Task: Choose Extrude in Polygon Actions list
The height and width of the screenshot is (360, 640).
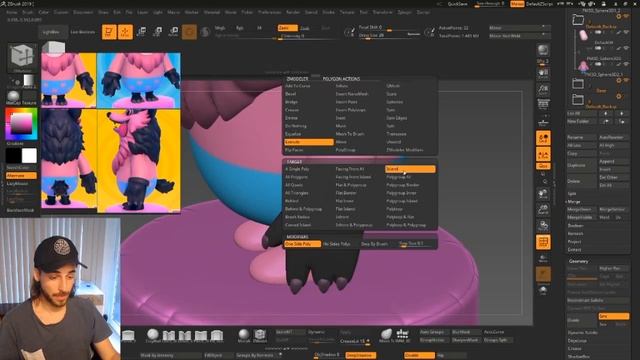Action: [309, 142]
